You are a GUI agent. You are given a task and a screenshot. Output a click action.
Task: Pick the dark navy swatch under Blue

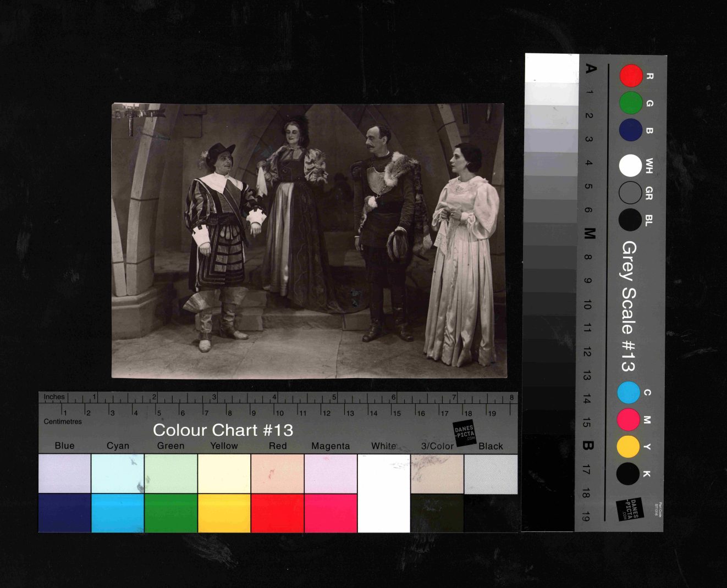click(64, 513)
